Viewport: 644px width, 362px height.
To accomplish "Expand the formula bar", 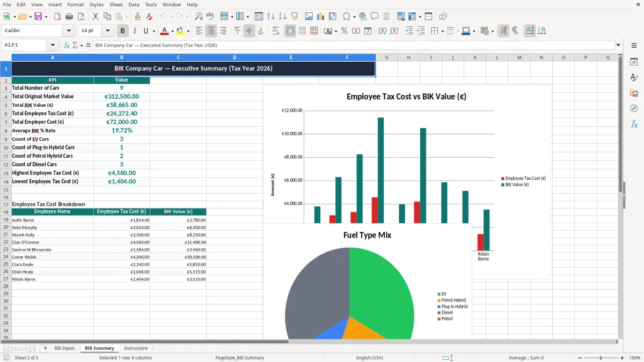I will pyautogui.click(x=619, y=46).
